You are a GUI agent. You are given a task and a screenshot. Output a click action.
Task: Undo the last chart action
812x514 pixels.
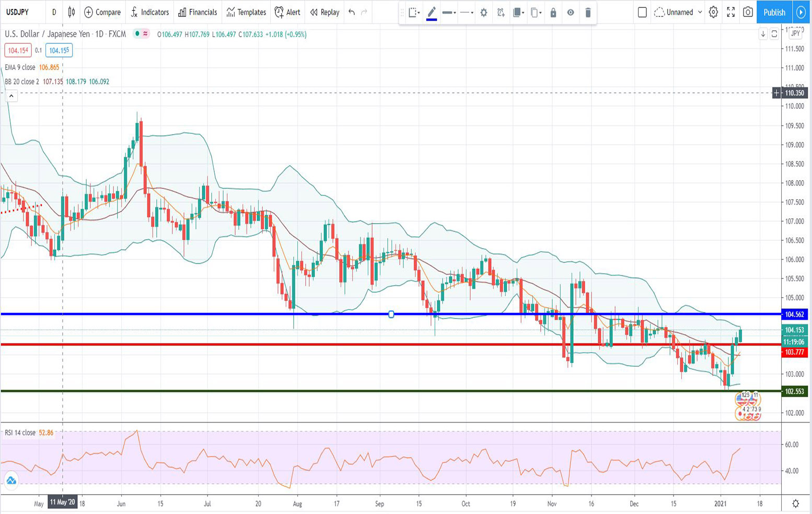coord(352,12)
